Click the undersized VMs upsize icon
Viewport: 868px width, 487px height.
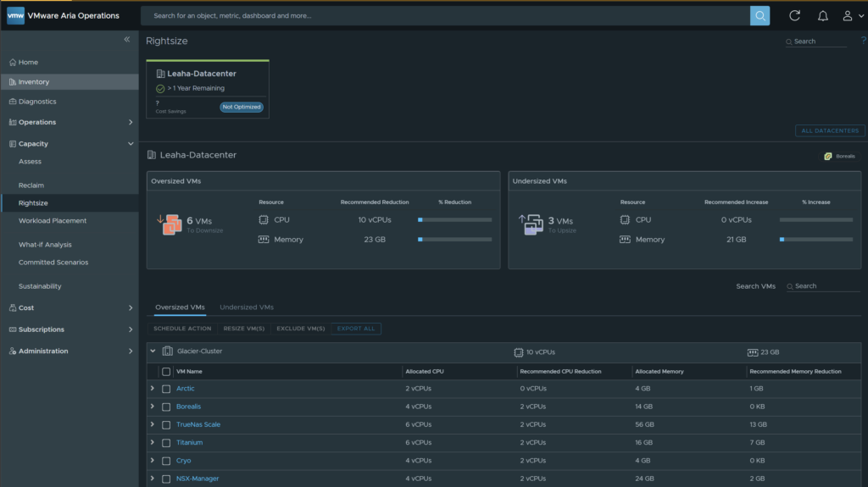pyautogui.click(x=531, y=224)
